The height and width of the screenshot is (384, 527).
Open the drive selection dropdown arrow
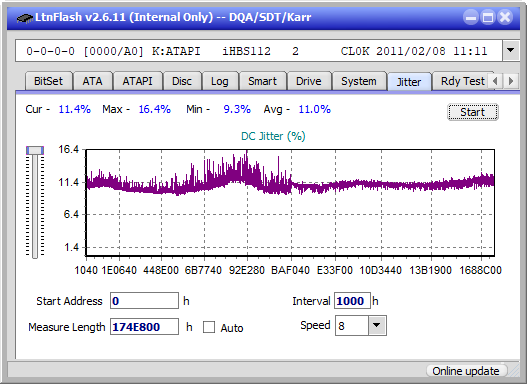click(x=511, y=50)
